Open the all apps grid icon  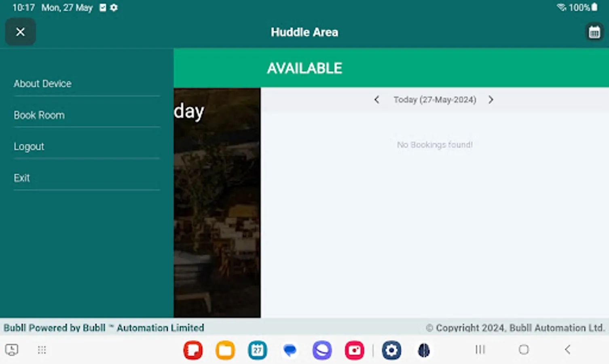42,350
